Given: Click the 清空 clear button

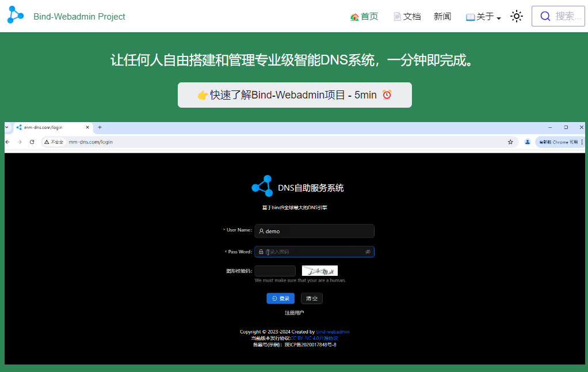Looking at the screenshot, I should tap(312, 298).
